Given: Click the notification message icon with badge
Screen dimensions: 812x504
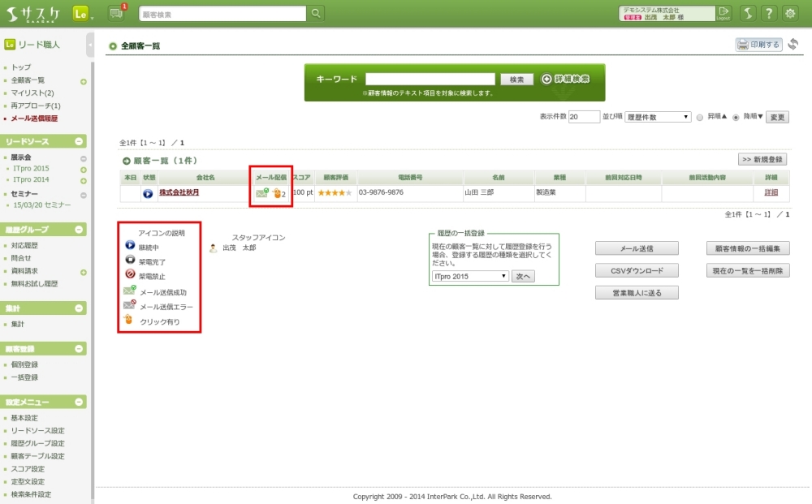Looking at the screenshot, I should tap(116, 13).
